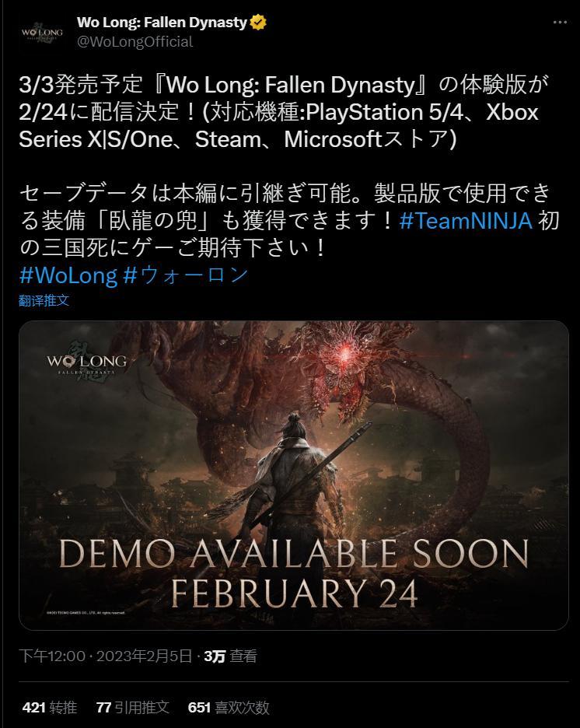Open the Wo Long: Fallen Dynasty display name
580x728 pixels.
point(162,23)
